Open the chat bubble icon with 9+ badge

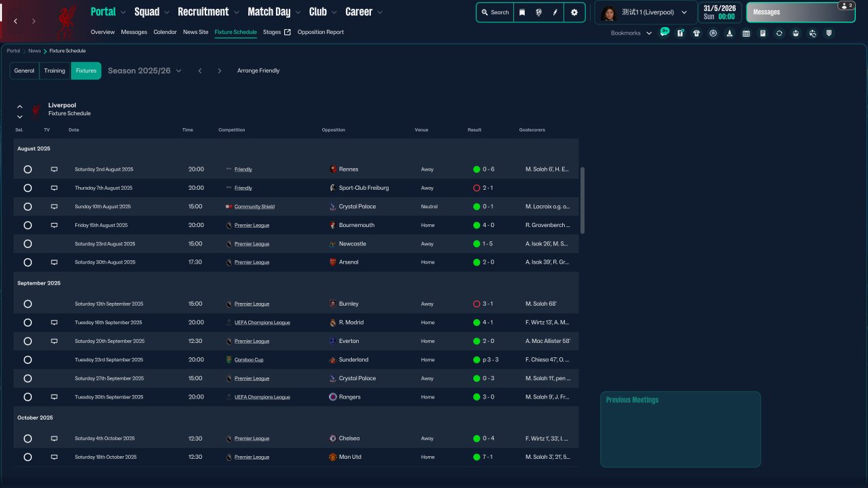click(x=664, y=33)
